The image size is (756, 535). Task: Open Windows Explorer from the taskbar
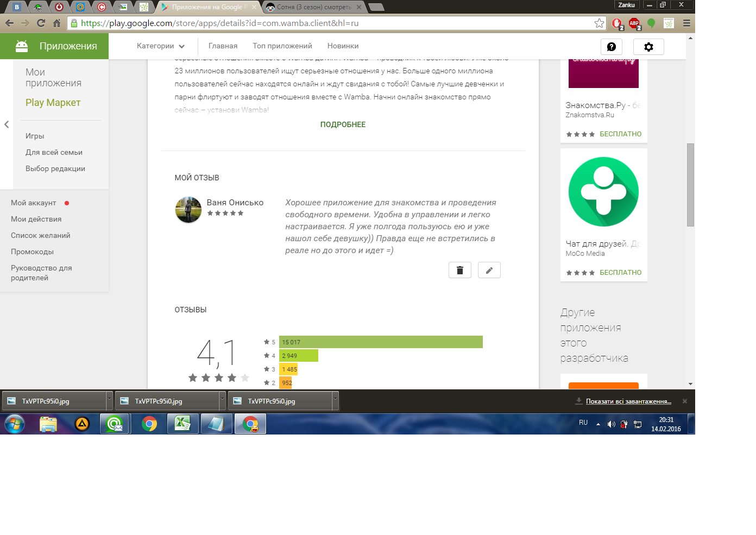click(48, 424)
